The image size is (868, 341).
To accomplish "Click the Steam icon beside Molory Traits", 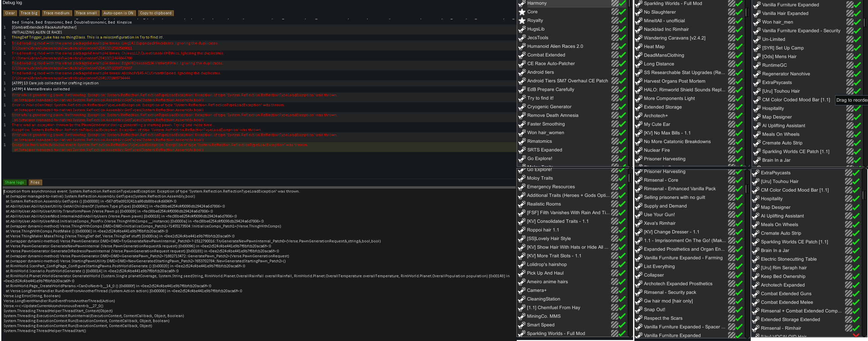I will pyautogui.click(x=522, y=178).
